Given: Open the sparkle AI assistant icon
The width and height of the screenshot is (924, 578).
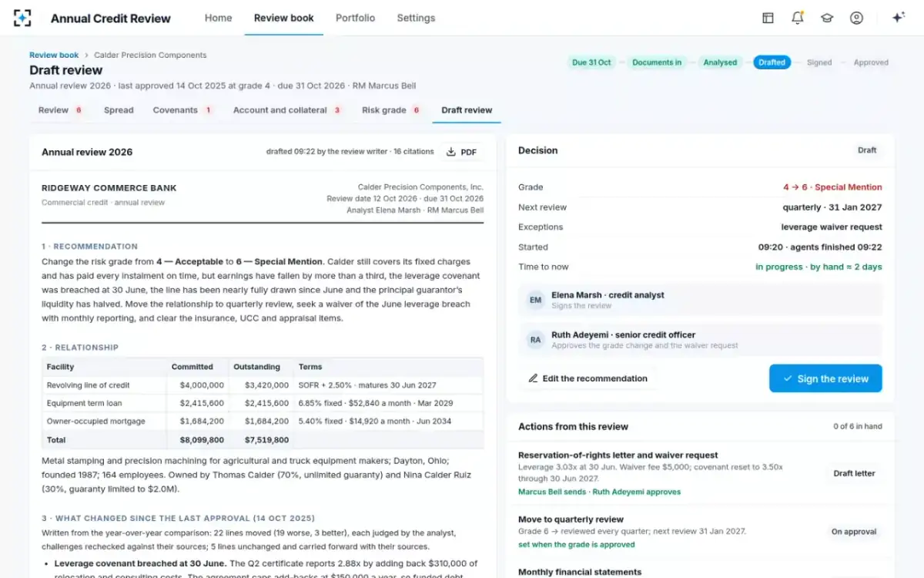Looking at the screenshot, I should (x=898, y=18).
